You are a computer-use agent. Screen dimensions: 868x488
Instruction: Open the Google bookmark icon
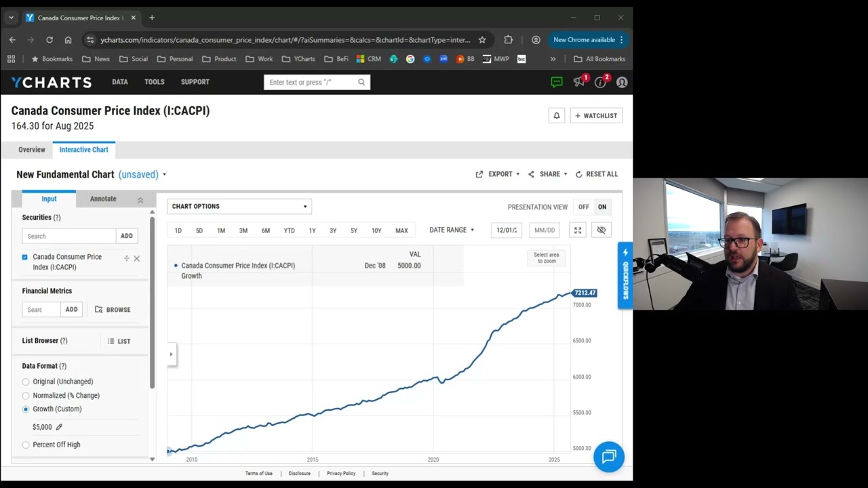tap(410, 59)
